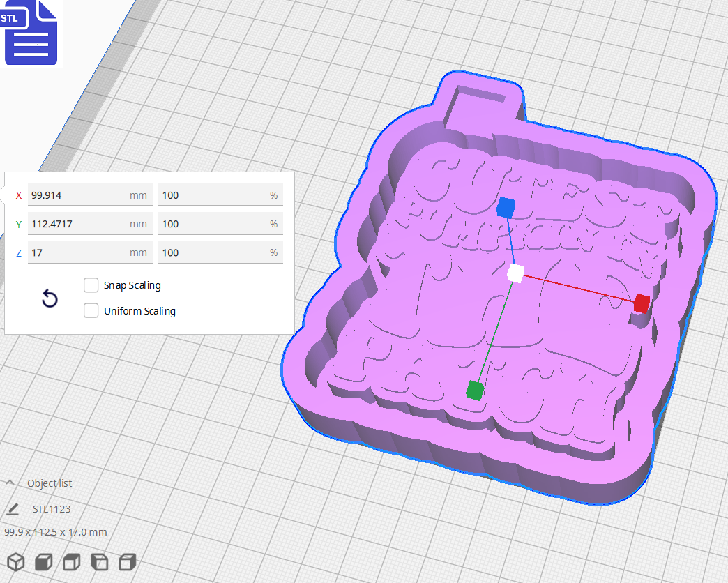Viewport: 728px width, 583px height.
Task: Click the pencil icon beside STL1123
Action: (13, 509)
